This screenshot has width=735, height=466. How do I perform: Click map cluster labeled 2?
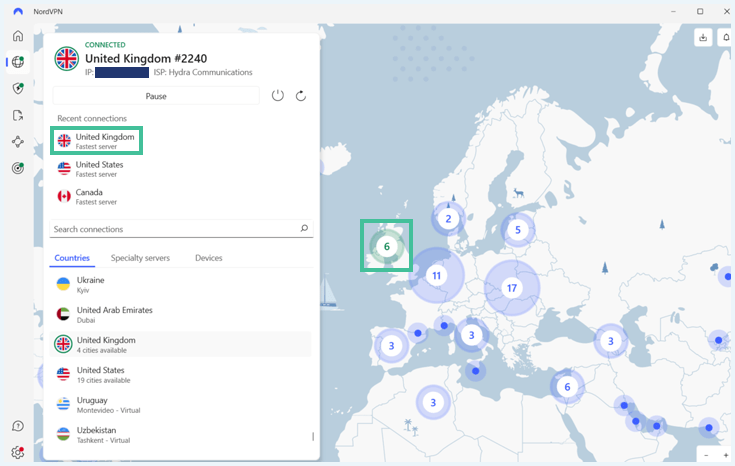448,218
